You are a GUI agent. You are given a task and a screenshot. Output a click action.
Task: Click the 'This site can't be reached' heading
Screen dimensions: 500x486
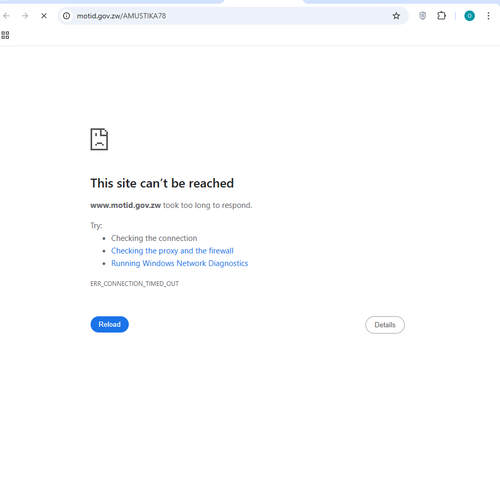pos(162,183)
